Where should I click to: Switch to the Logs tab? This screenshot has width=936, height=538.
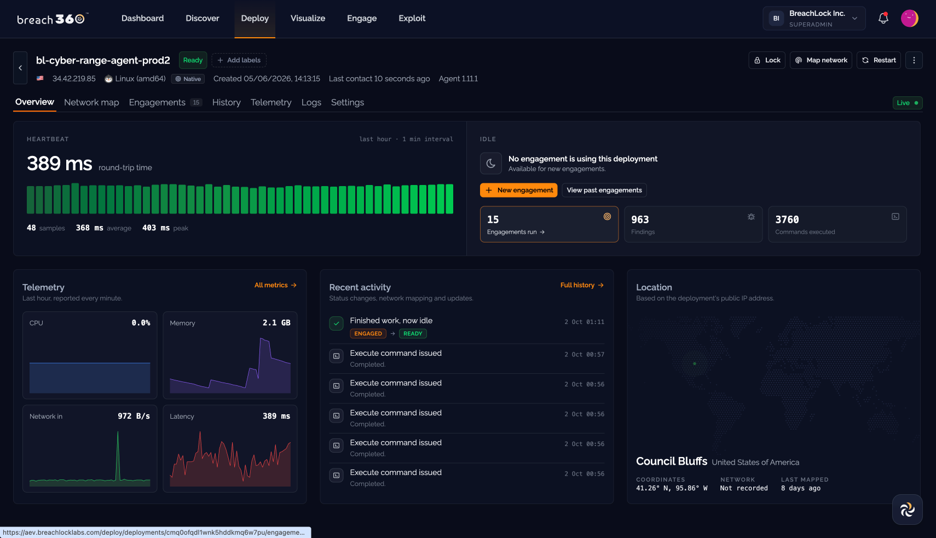tap(311, 103)
